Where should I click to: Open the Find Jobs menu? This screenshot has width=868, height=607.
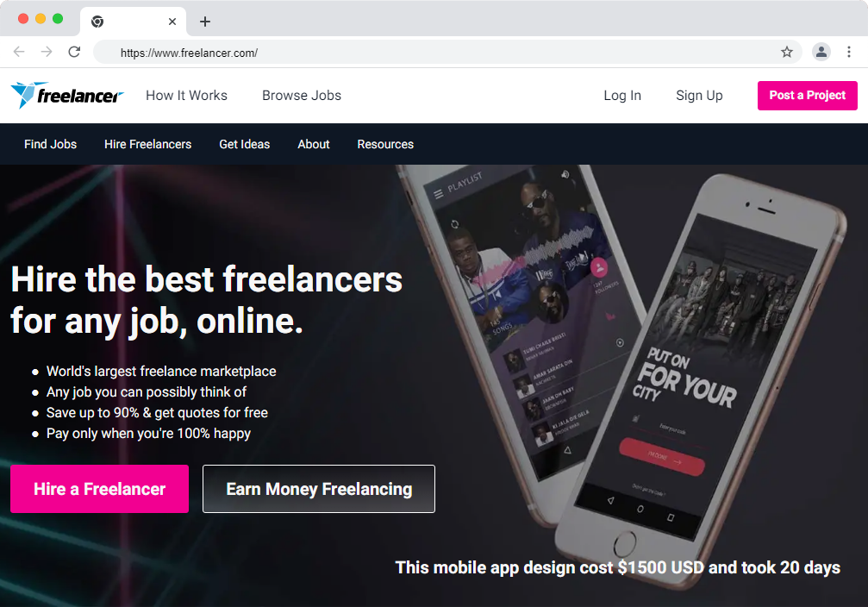(50, 144)
